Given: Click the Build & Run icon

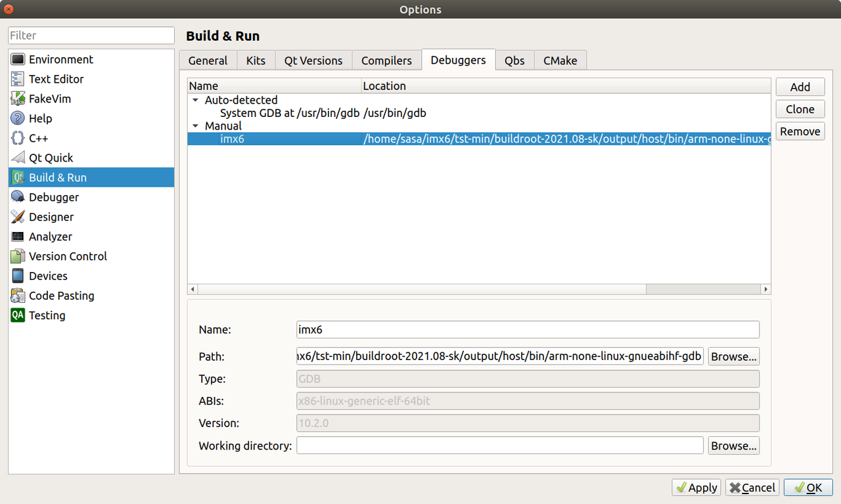Looking at the screenshot, I should tap(18, 177).
